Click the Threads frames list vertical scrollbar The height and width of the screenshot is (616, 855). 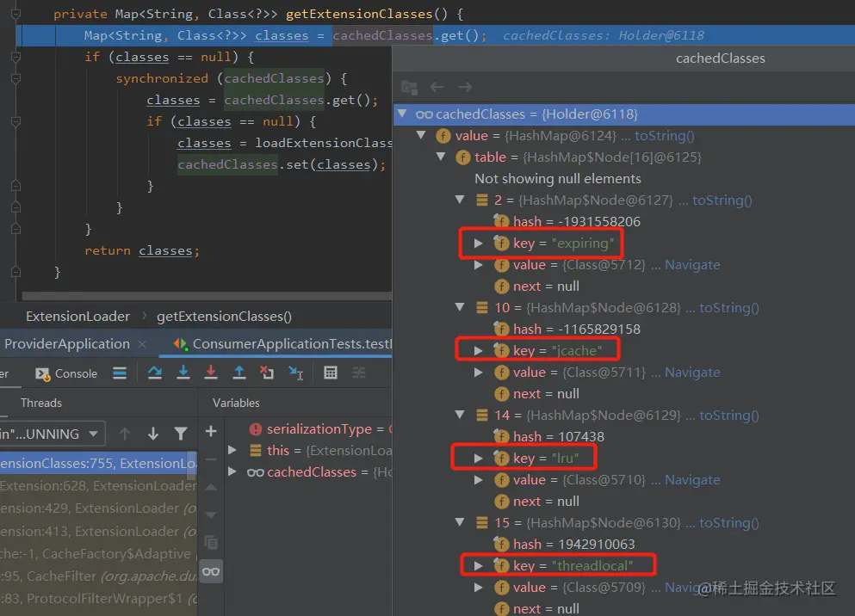(x=192, y=466)
